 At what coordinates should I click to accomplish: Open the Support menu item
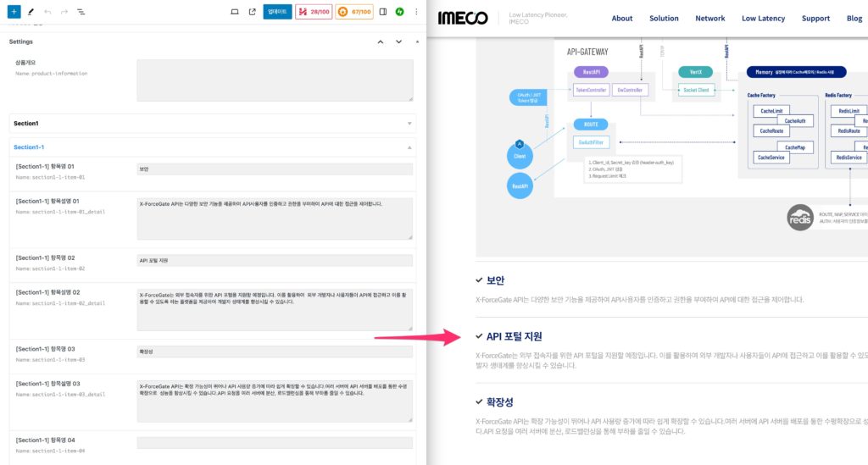click(815, 19)
